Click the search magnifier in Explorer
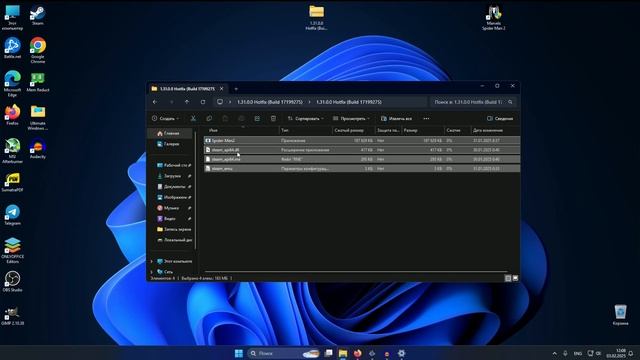 [510, 102]
